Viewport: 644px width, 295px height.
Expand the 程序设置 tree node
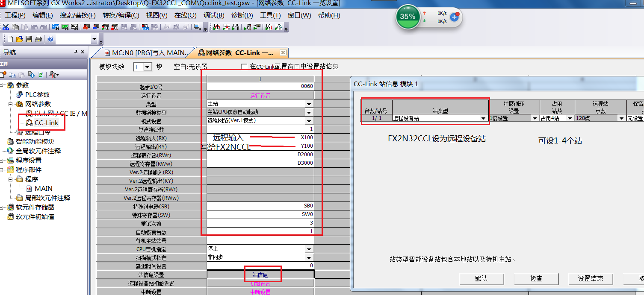coord(3,161)
